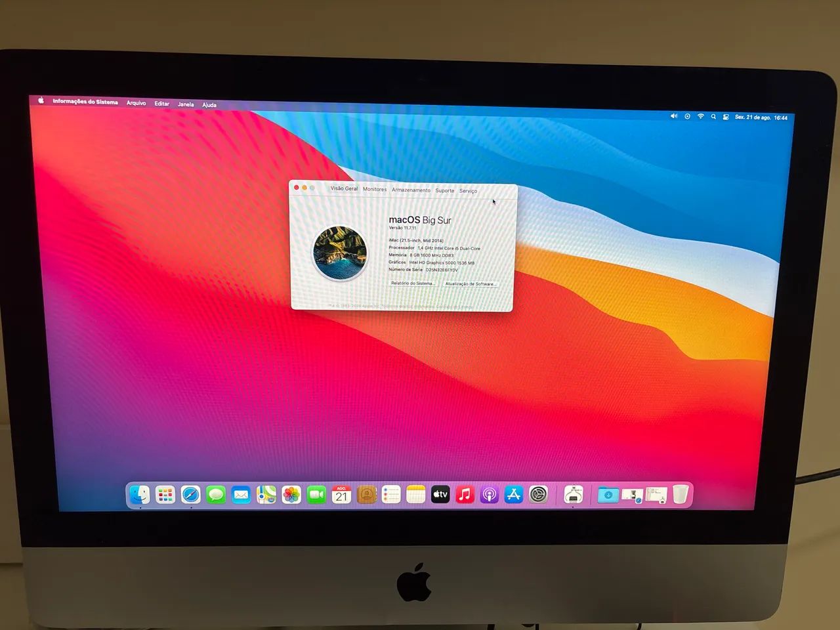The height and width of the screenshot is (630, 840).
Task: Open the Photos app icon
Action: click(291, 495)
